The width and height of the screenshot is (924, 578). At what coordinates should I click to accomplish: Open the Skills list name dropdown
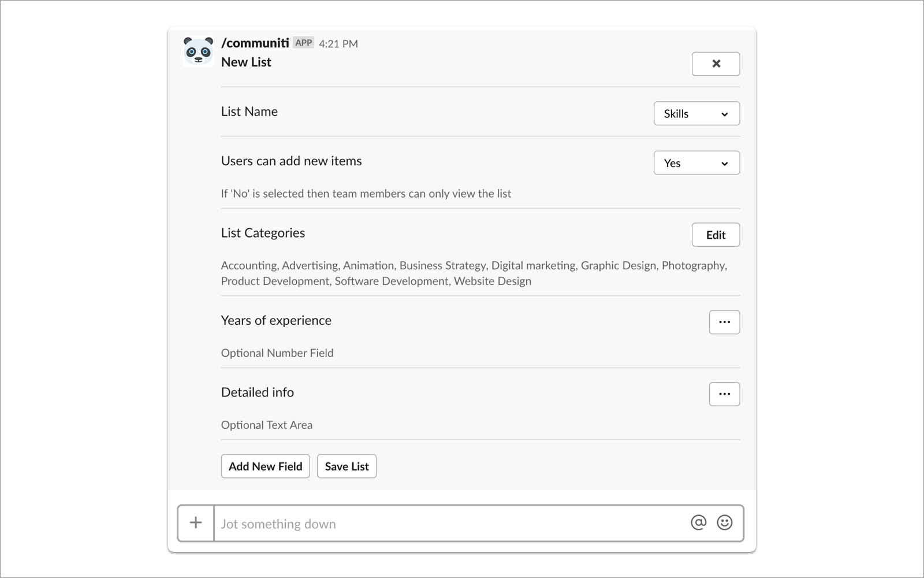(x=696, y=113)
